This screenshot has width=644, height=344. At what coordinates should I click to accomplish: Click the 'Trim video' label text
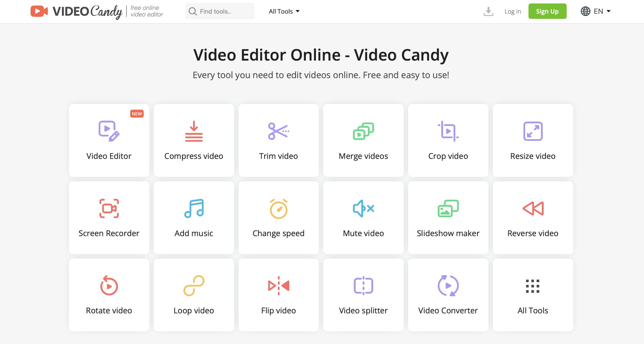[278, 156]
